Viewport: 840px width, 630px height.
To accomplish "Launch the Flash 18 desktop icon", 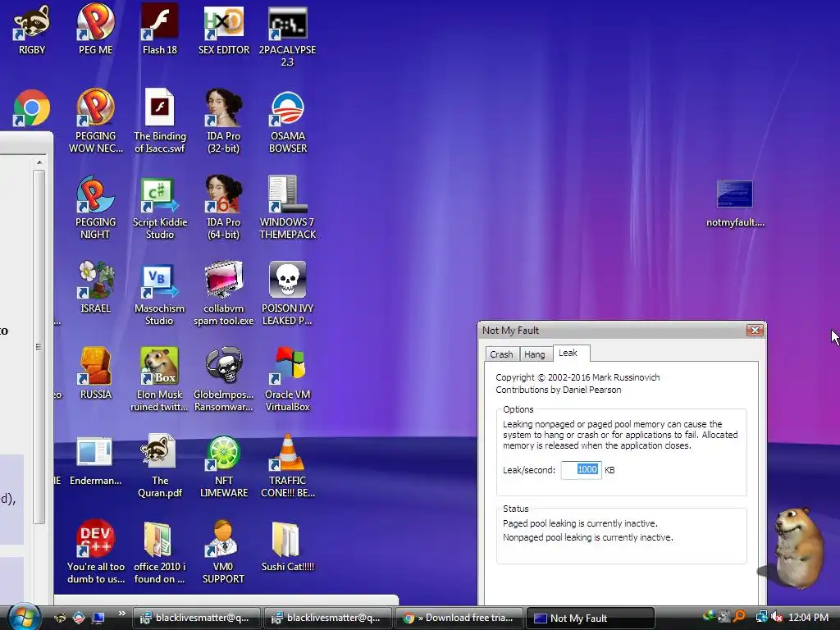I will pos(160,30).
